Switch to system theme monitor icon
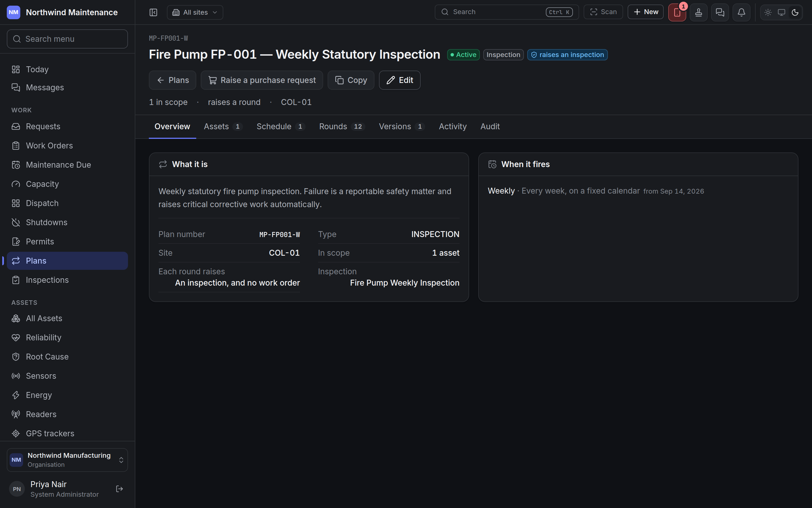The image size is (812, 508). click(x=782, y=12)
